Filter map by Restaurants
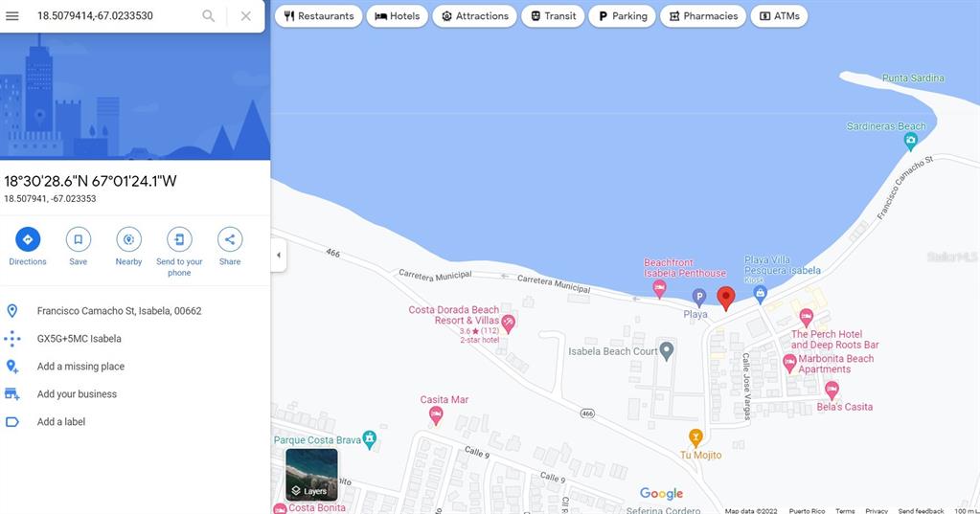Image resolution: width=980 pixels, height=514 pixels. tap(319, 16)
